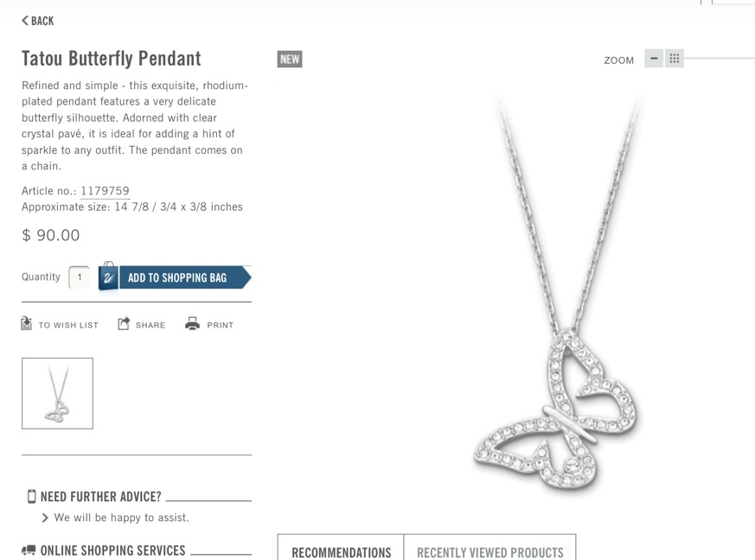755x560 pixels.
Task: Open the article number 1179759 link
Action: coord(105,191)
